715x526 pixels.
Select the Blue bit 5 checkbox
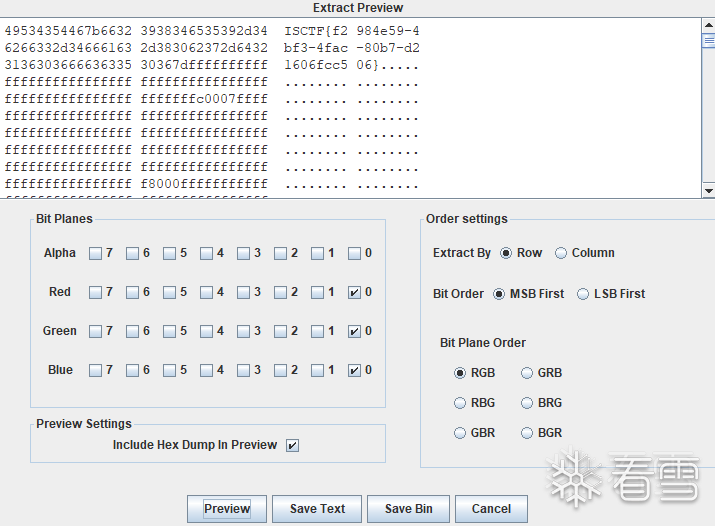tap(169, 370)
